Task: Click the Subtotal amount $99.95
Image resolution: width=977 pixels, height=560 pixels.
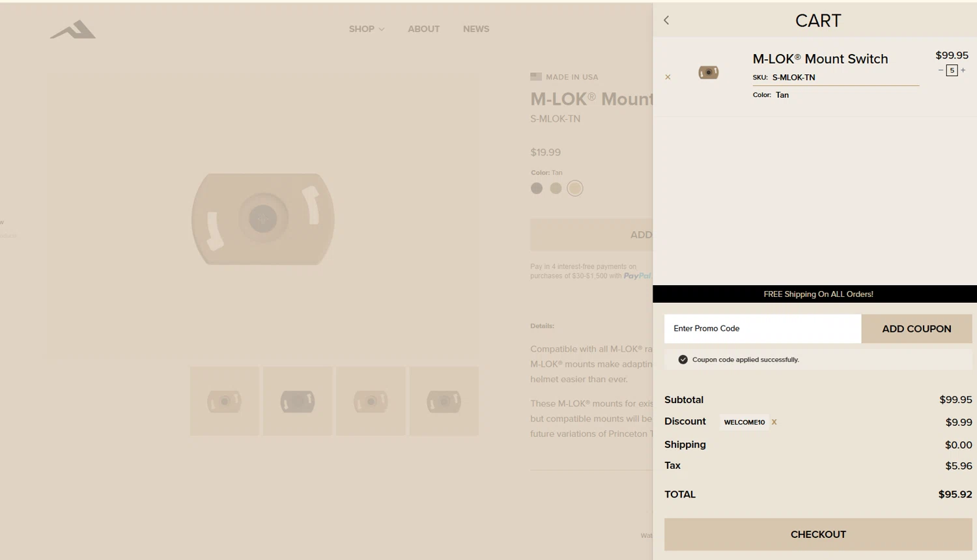Action: (x=956, y=400)
